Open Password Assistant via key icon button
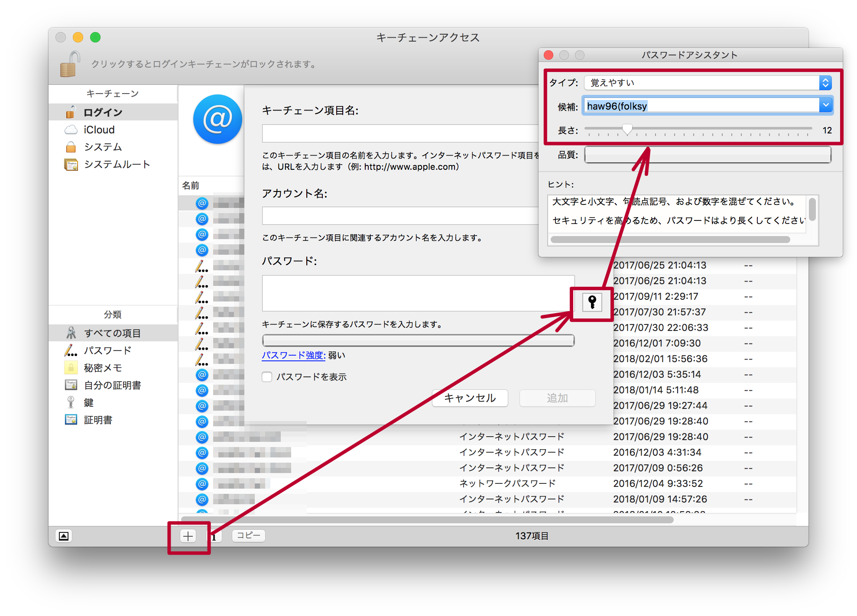The height and width of the screenshot is (616, 857). point(592,302)
